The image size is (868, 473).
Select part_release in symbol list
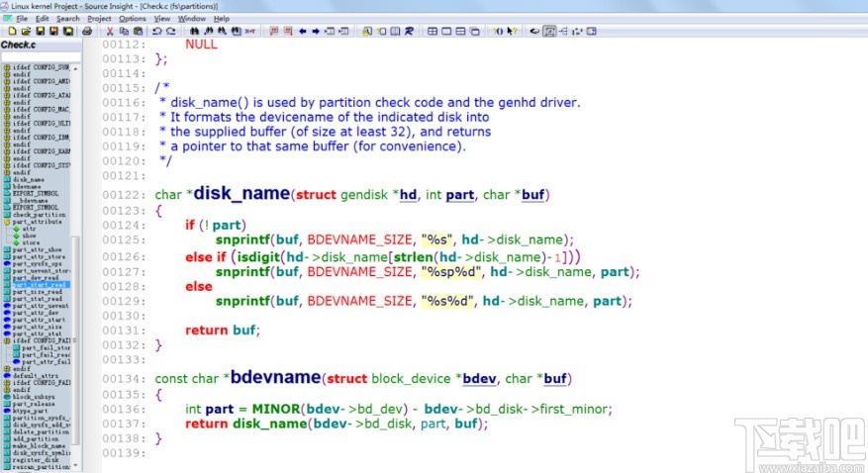coord(34,404)
